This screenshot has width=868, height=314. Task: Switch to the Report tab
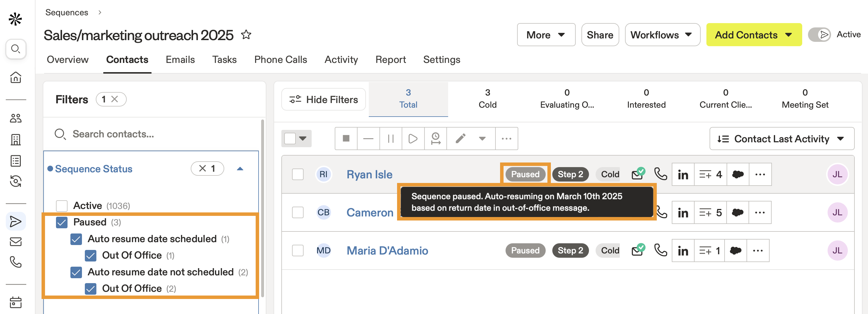tap(390, 60)
